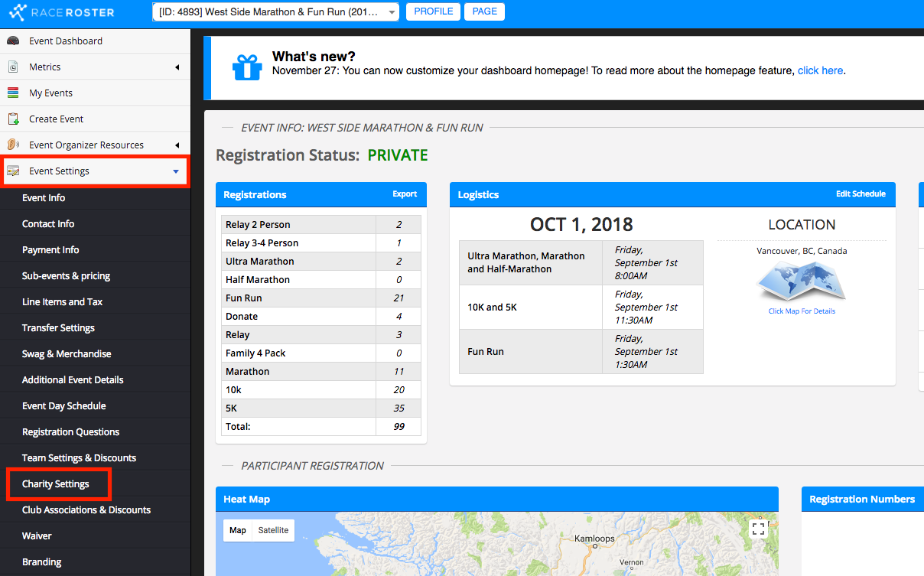This screenshot has width=924, height=576.
Task: Click the Fun Run registrations row
Action: 321,298
